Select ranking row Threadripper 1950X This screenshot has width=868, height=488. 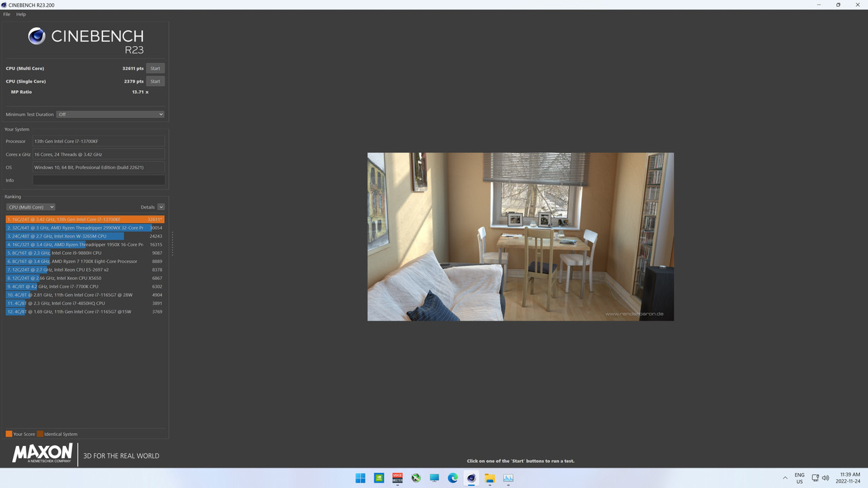(85, 245)
